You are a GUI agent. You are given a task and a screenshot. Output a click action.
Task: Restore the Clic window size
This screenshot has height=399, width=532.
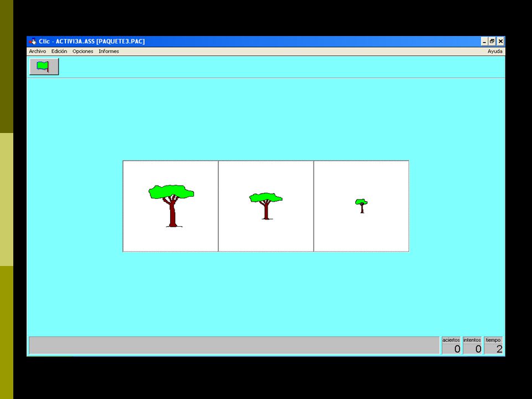click(x=492, y=42)
